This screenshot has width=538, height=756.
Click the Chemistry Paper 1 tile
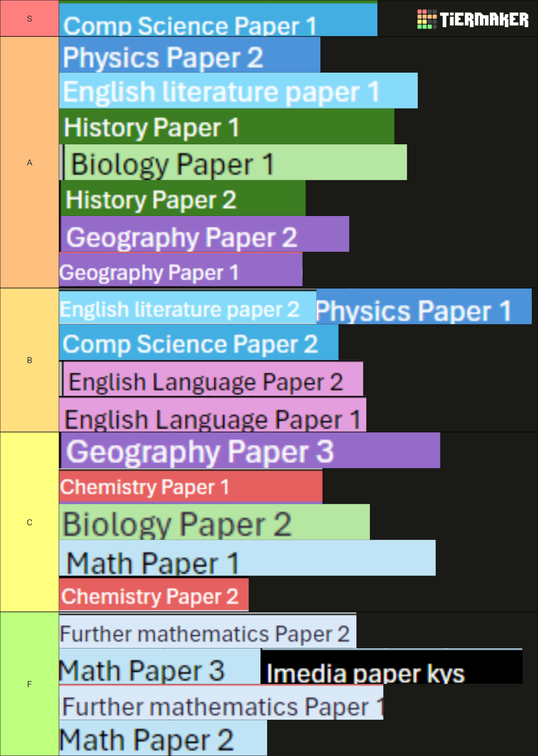pyautogui.click(x=191, y=486)
